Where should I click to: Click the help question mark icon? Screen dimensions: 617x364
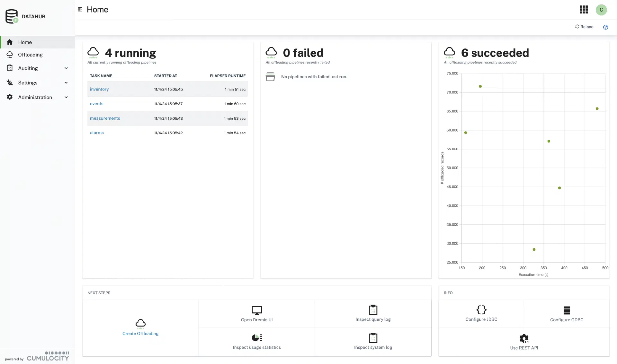(605, 27)
